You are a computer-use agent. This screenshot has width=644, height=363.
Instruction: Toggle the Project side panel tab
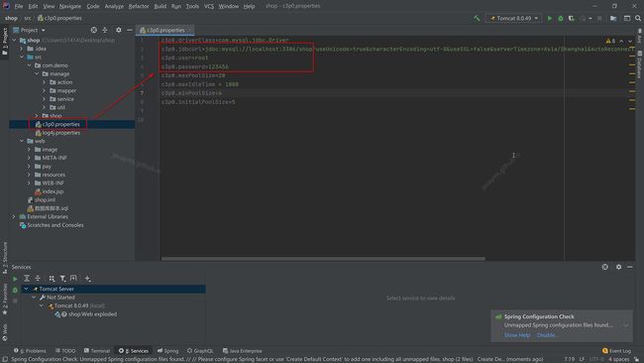click(5, 41)
